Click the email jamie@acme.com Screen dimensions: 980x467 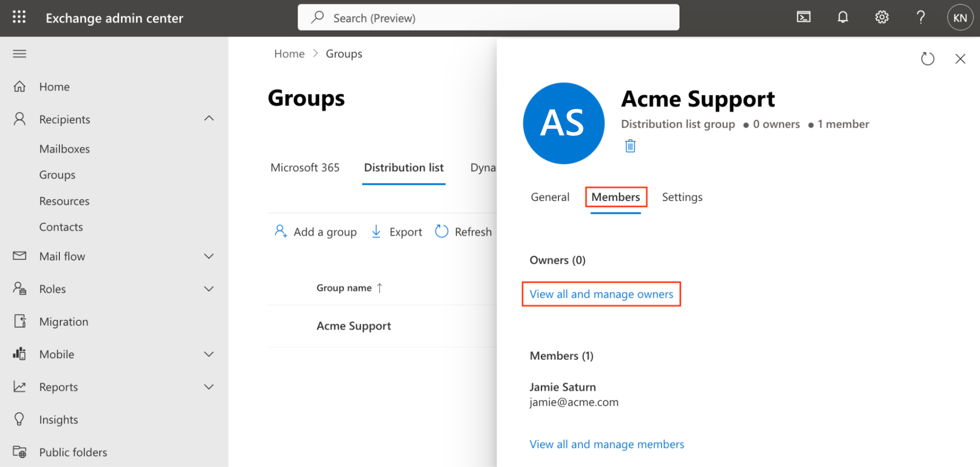(x=574, y=402)
